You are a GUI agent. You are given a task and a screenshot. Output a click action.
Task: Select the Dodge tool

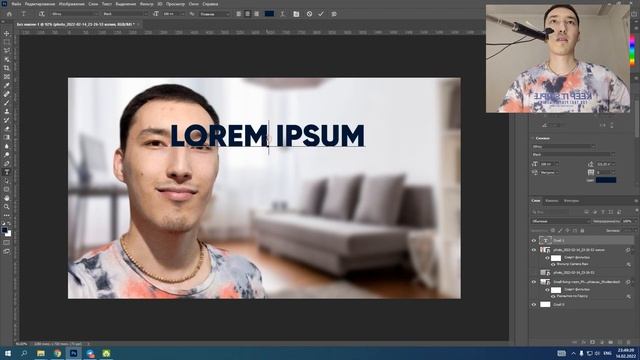[x=7, y=155]
